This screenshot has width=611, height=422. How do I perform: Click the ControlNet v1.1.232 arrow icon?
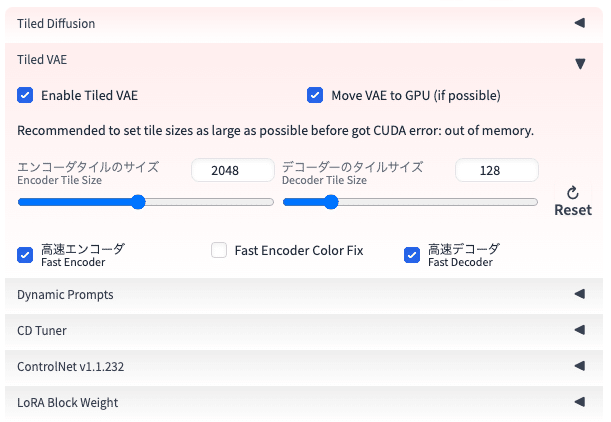click(x=580, y=366)
